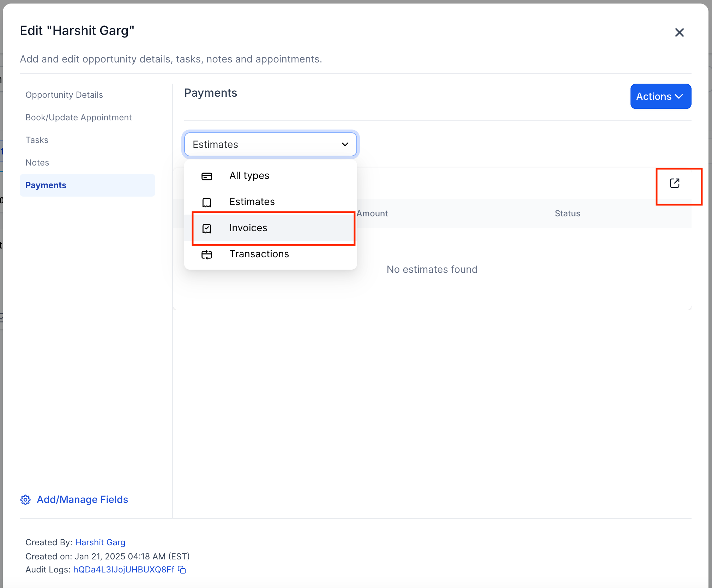712x588 pixels.
Task: Select All types option
Action: (249, 176)
